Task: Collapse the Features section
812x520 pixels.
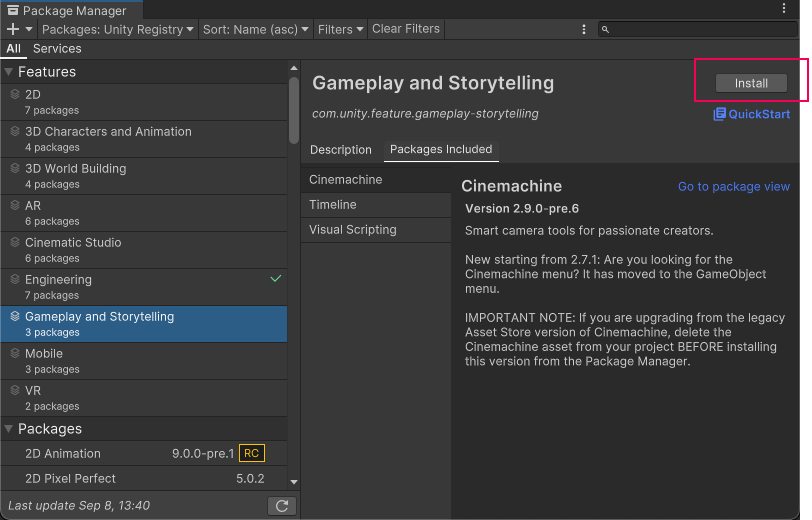Action: pyautogui.click(x=9, y=72)
